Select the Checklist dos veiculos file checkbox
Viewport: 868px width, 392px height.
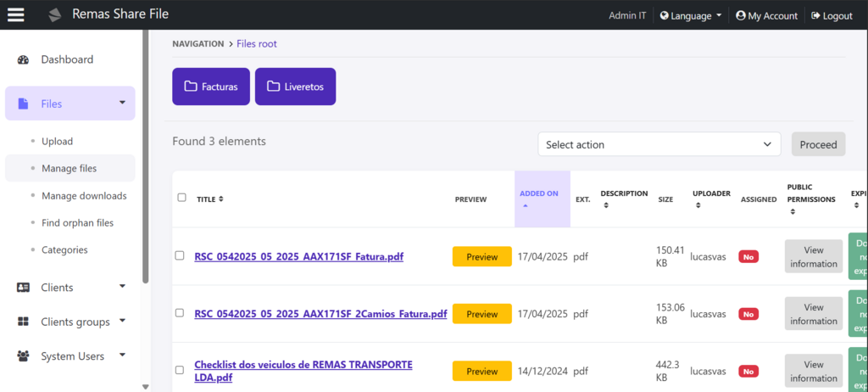[x=180, y=371]
